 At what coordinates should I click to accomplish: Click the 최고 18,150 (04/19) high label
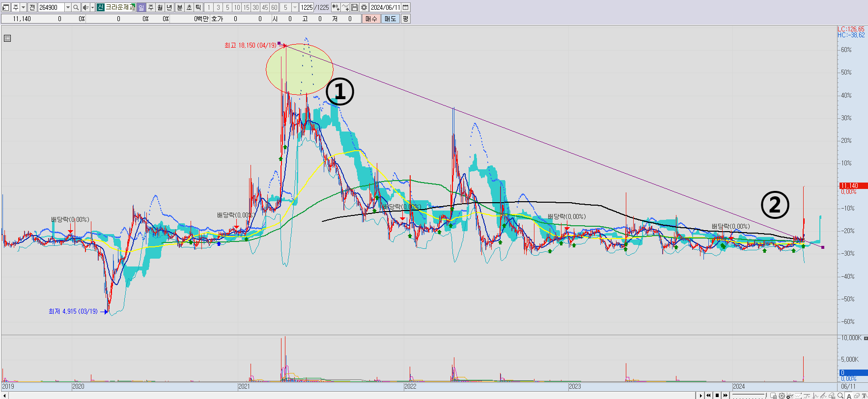[x=251, y=45]
